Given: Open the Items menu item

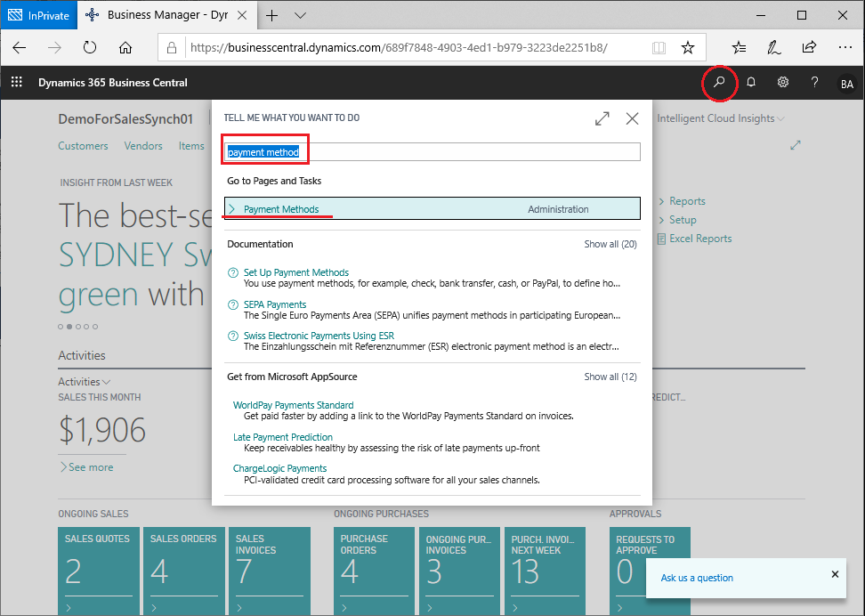Looking at the screenshot, I should pos(191,146).
